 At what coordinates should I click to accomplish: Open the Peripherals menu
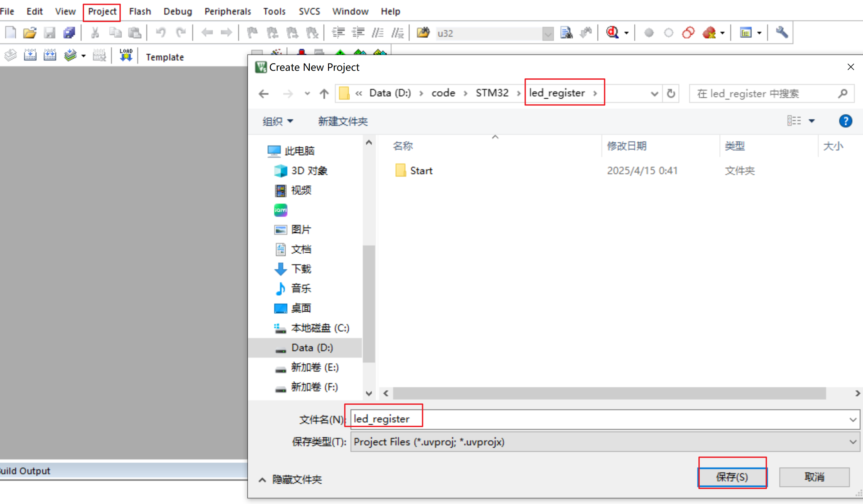coord(227,12)
